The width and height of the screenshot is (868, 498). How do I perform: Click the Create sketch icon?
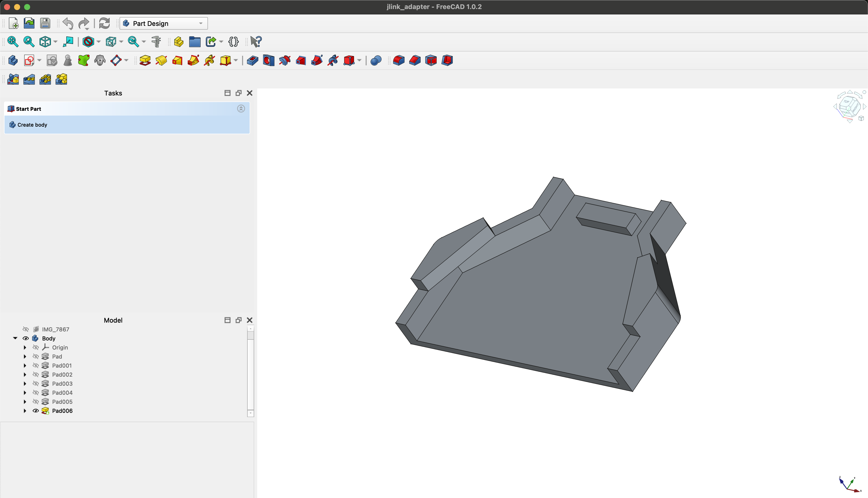(29, 61)
